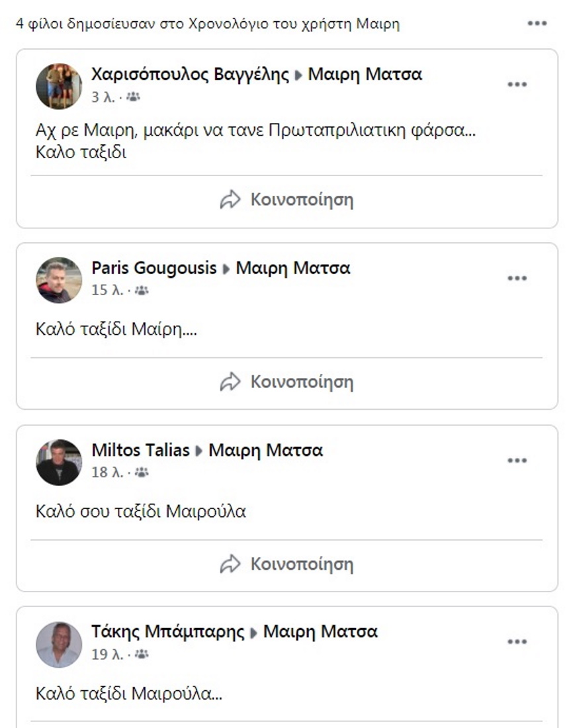
Task: Open Χαρισόπουλος Βαγγέλης profile name link
Action: 190,74
